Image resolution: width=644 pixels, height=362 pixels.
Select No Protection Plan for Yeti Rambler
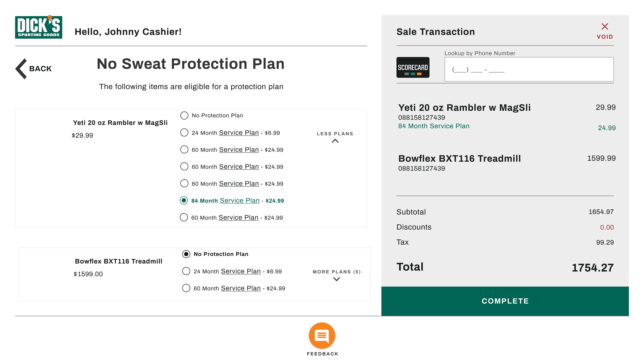click(x=184, y=115)
